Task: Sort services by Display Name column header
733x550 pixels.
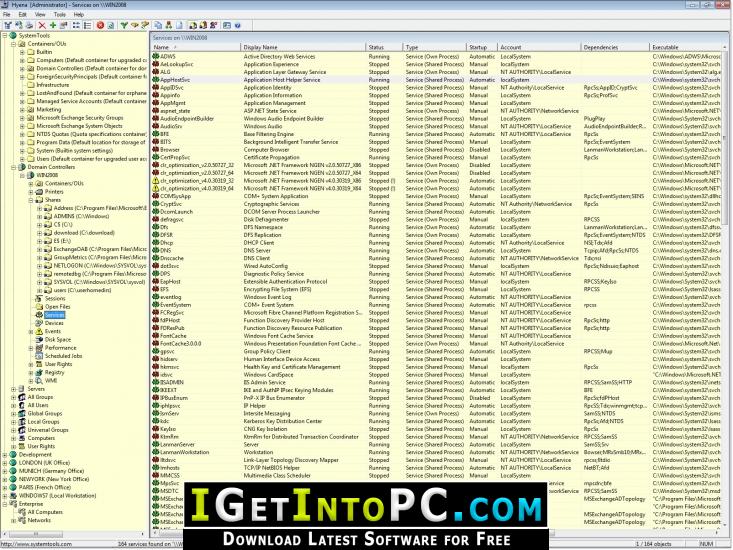Action: (x=303, y=47)
